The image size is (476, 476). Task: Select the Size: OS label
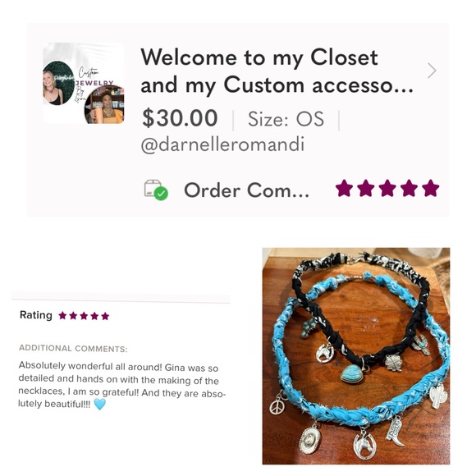[x=286, y=119]
